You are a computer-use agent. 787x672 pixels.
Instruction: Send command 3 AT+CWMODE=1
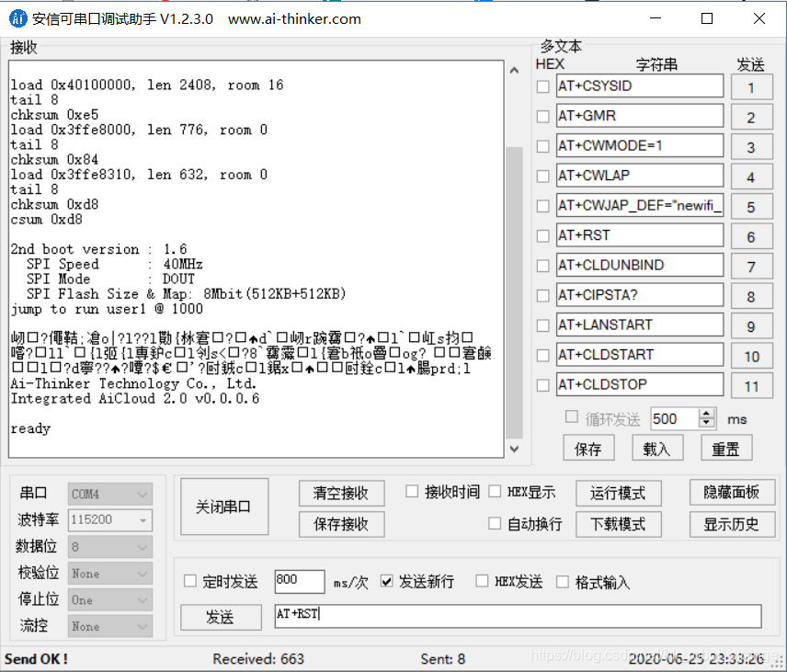click(751, 147)
